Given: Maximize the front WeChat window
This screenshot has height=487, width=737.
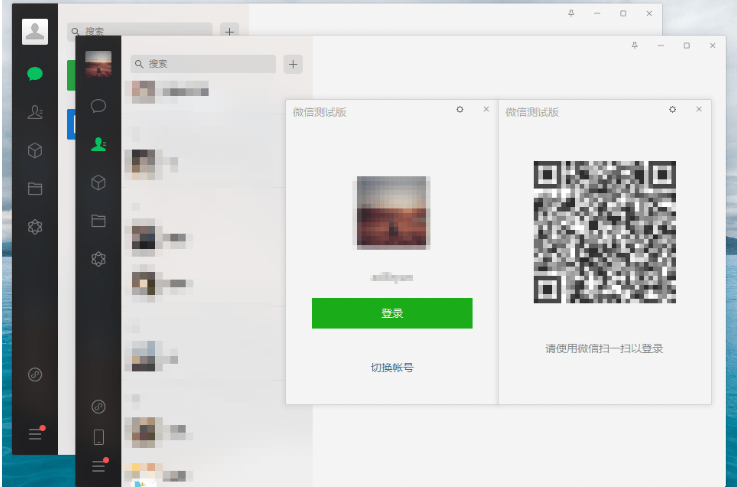Looking at the screenshot, I should pyautogui.click(x=687, y=45).
